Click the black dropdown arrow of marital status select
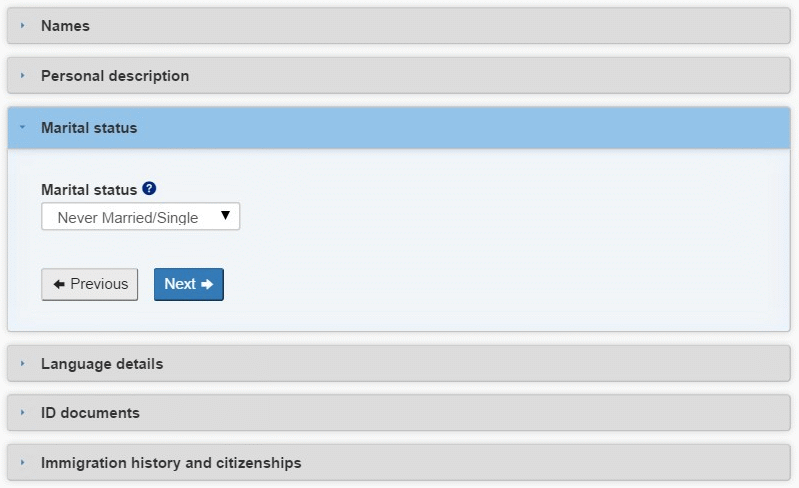Image resolution: width=799 pixels, height=488 pixels. point(225,215)
